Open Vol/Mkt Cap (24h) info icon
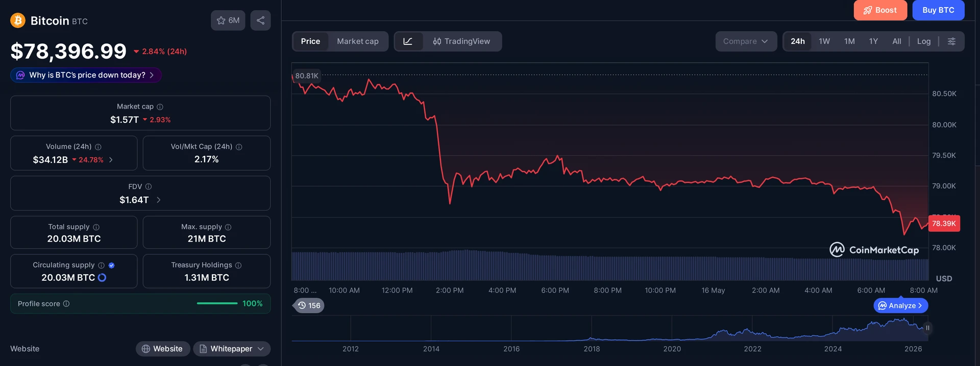Viewport: 980px width, 366px height. coord(239,147)
